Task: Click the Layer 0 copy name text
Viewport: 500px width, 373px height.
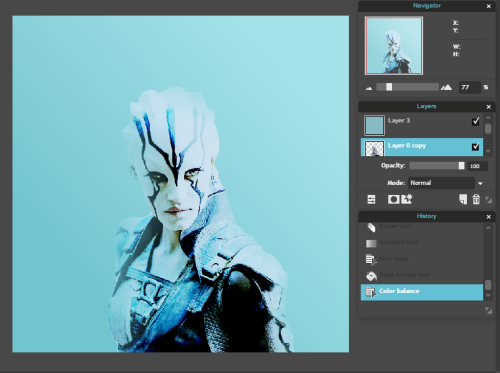Action: (407, 146)
